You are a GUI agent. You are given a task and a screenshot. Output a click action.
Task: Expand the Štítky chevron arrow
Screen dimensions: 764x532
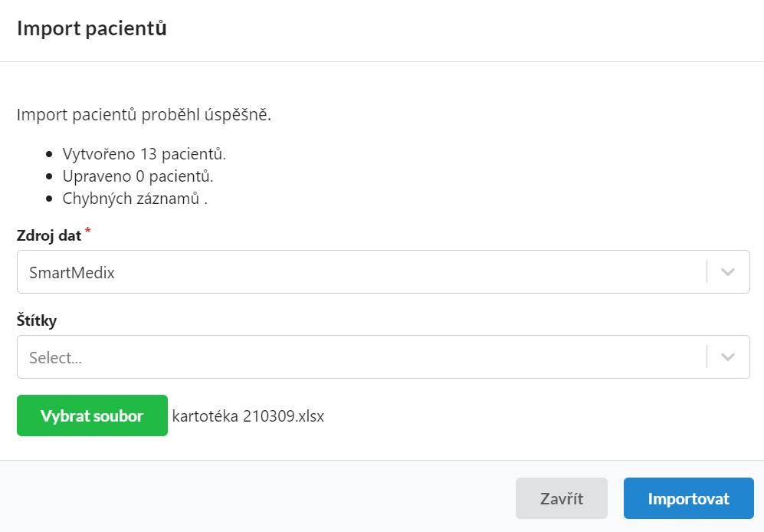click(727, 357)
